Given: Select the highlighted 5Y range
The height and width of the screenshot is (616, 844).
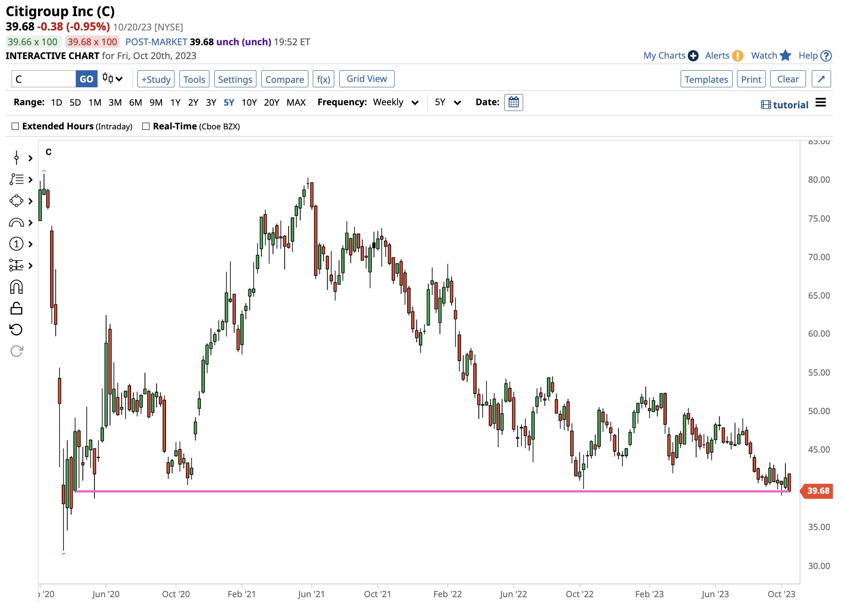Looking at the screenshot, I should (229, 103).
